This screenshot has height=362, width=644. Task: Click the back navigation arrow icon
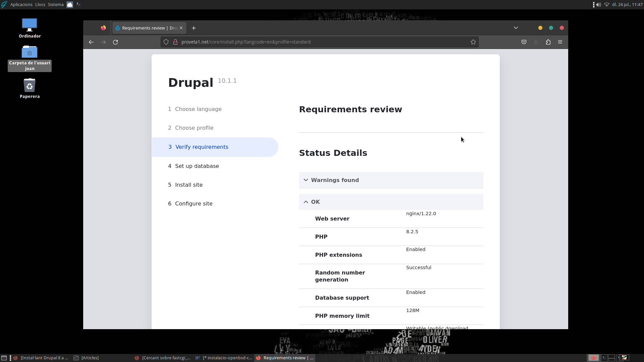91,42
